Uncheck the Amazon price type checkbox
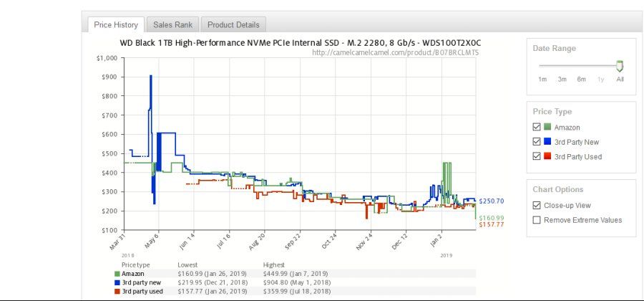 click(537, 127)
